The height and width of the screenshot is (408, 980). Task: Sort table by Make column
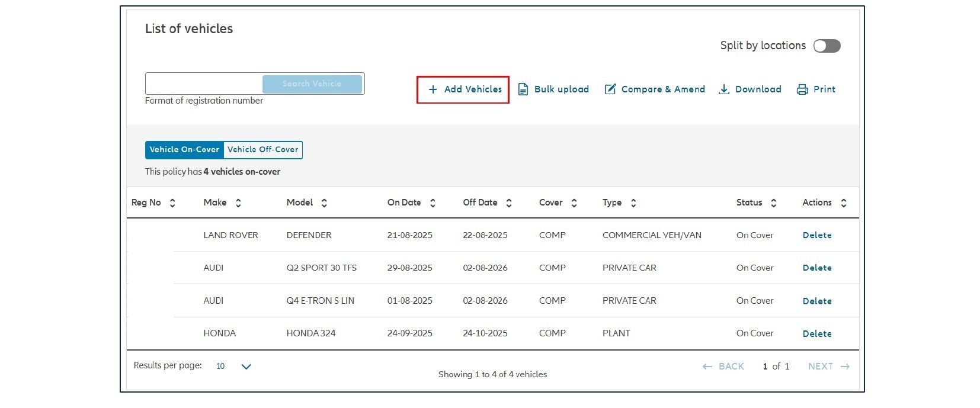238,203
